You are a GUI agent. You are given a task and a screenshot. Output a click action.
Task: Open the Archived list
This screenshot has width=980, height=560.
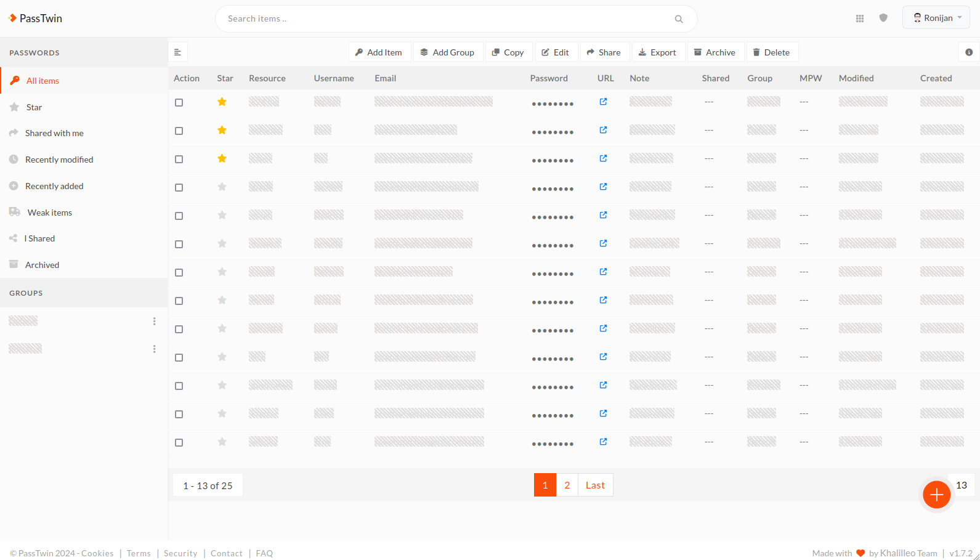pos(84,265)
